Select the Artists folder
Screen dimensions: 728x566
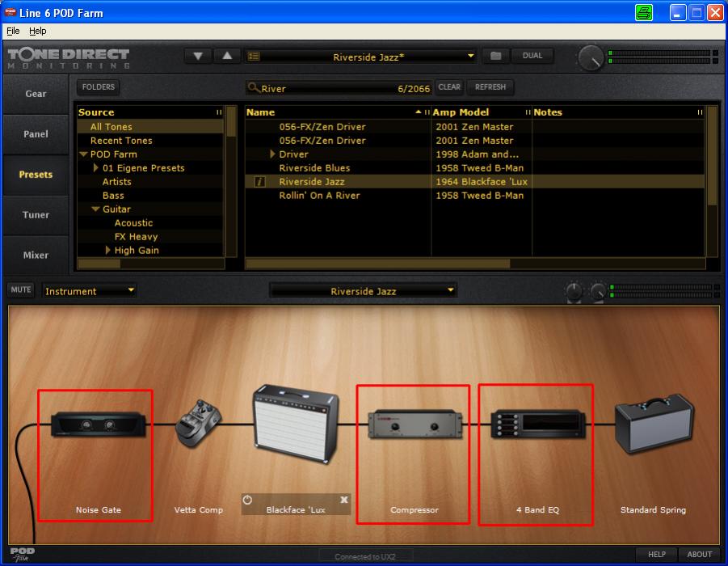tap(150, 182)
